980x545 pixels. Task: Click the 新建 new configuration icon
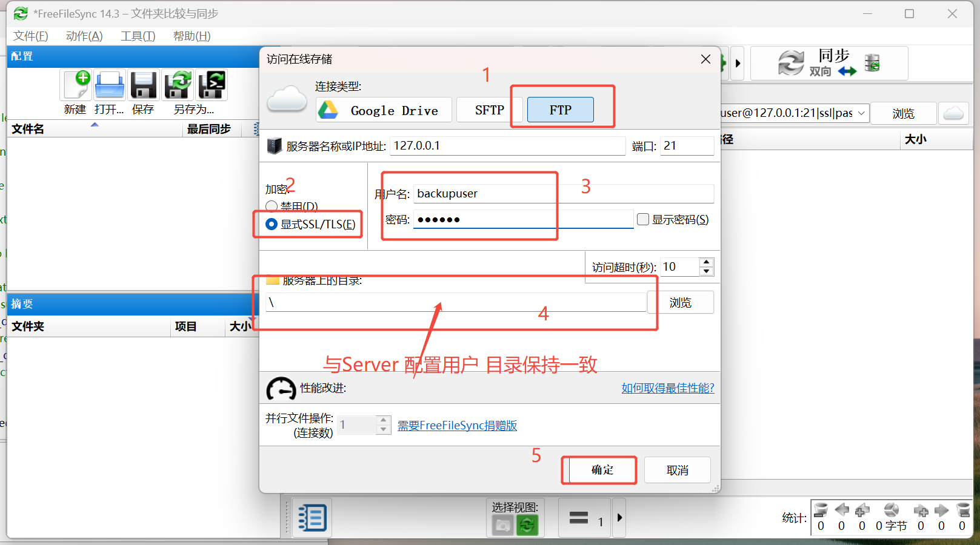pyautogui.click(x=76, y=85)
